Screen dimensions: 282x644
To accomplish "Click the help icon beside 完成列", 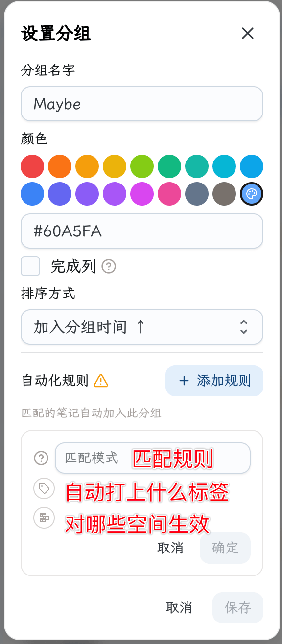I will pos(109,267).
